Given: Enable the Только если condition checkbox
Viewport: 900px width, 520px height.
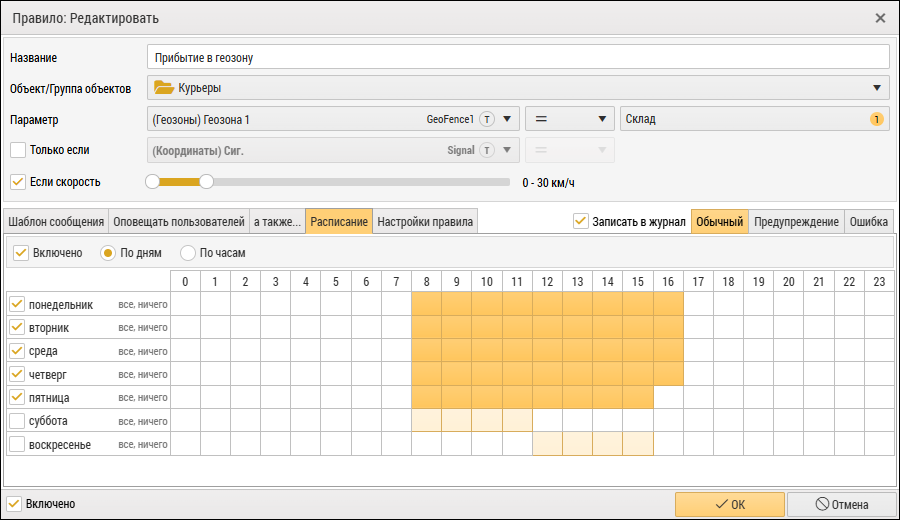Looking at the screenshot, I should (x=17, y=150).
